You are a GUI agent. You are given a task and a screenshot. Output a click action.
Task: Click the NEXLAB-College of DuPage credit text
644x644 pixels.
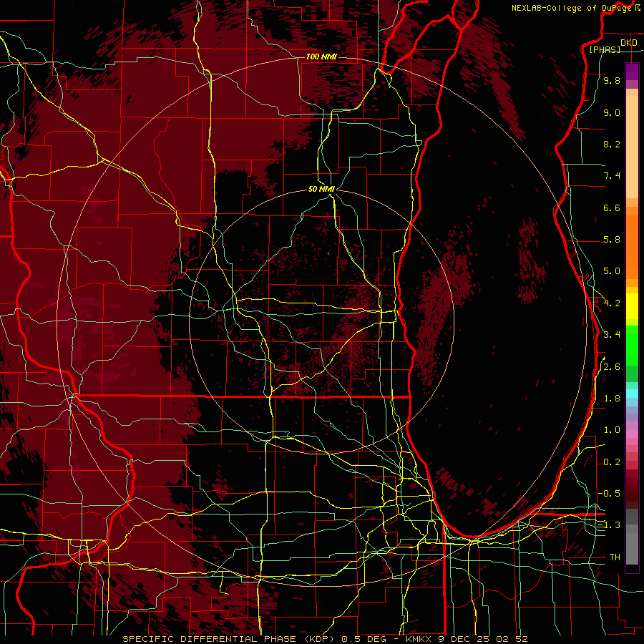coord(571,8)
